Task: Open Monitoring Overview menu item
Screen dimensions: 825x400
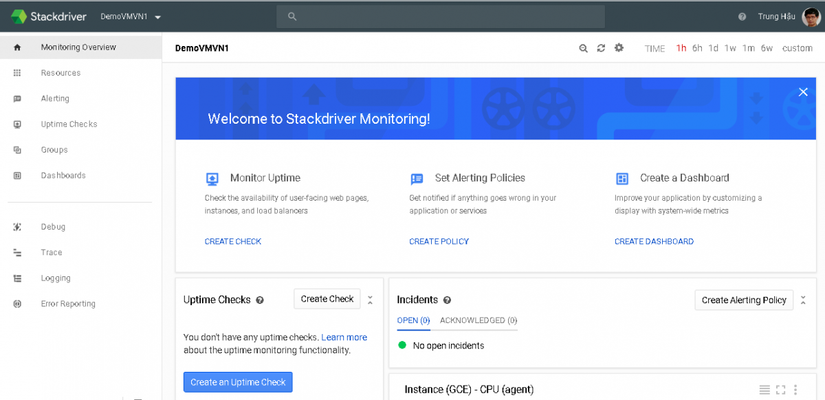Action: coord(81,47)
